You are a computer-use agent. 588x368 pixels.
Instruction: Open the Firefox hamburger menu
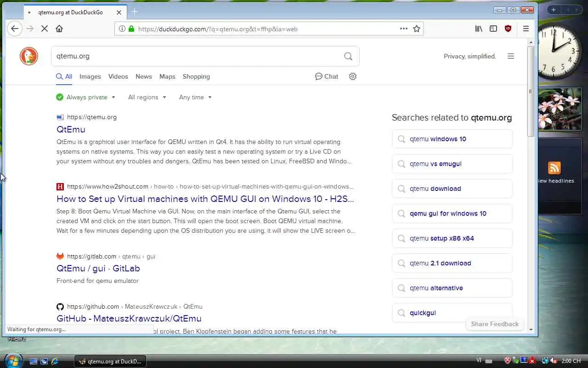click(526, 29)
